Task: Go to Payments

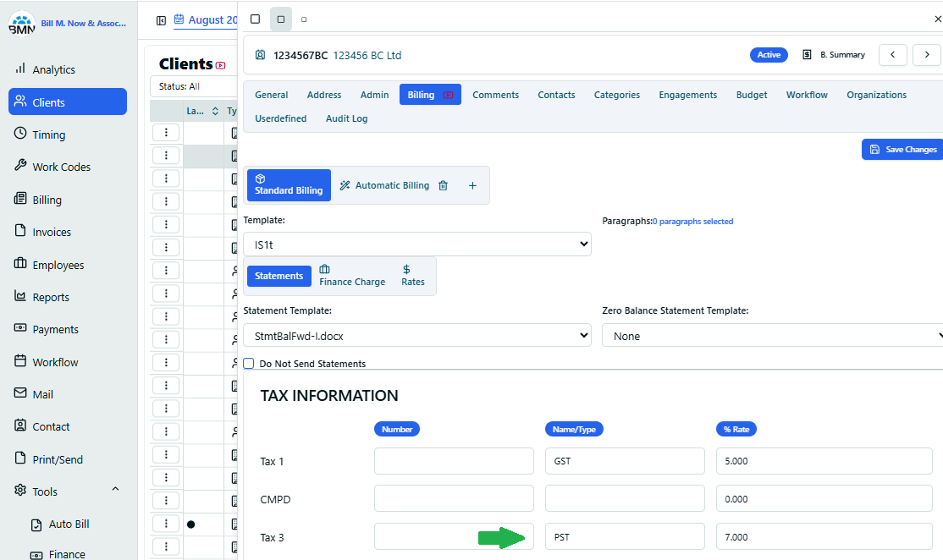Action: pos(47,329)
